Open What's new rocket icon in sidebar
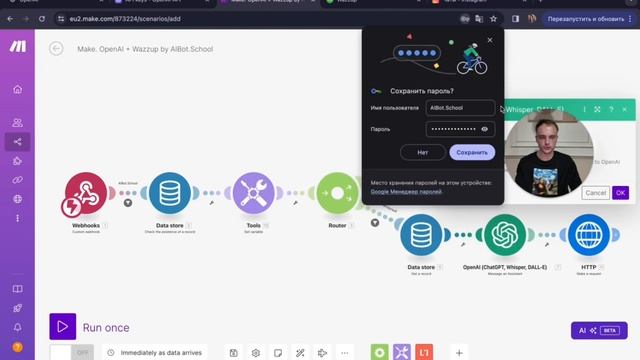640x360 pixels. [18, 308]
